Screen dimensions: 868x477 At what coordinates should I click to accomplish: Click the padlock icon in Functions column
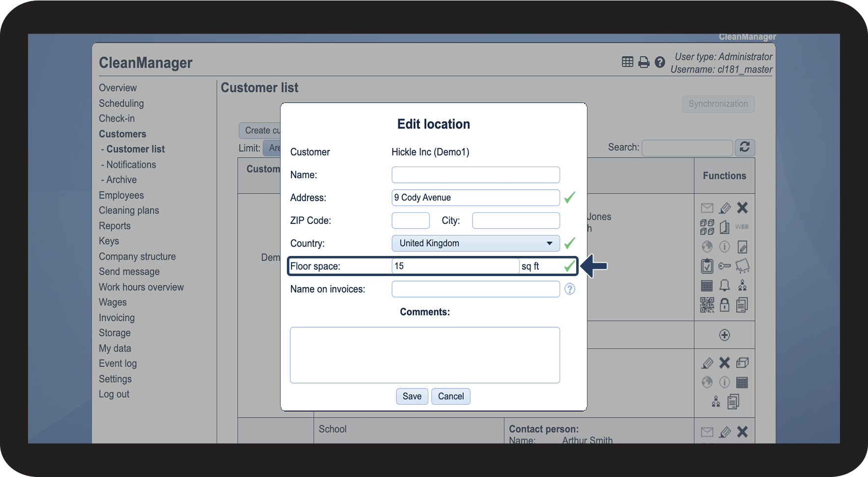pyautogui.click(x=725, y=305)
